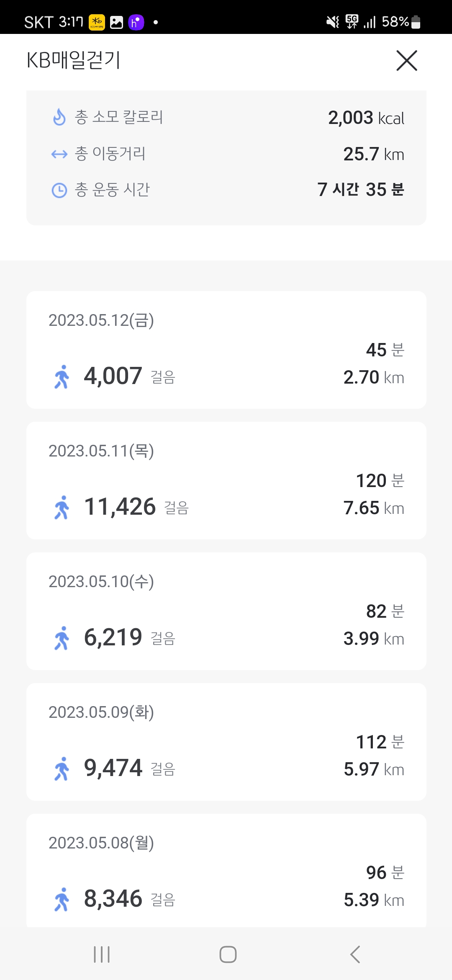Select the 2023.05.10 (수) date entry
Image resolution: width=452 pixels, height=980 pixels.
click(101, 582)
